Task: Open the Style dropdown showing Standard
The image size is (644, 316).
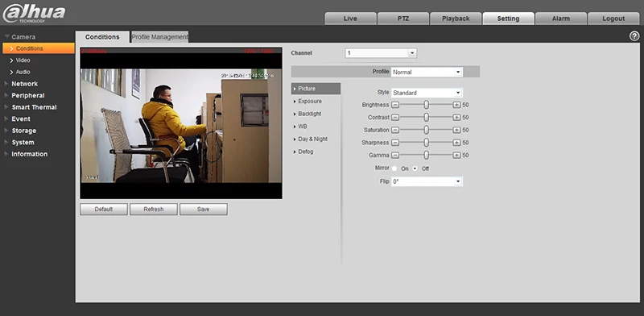Action: click(427, 93)
